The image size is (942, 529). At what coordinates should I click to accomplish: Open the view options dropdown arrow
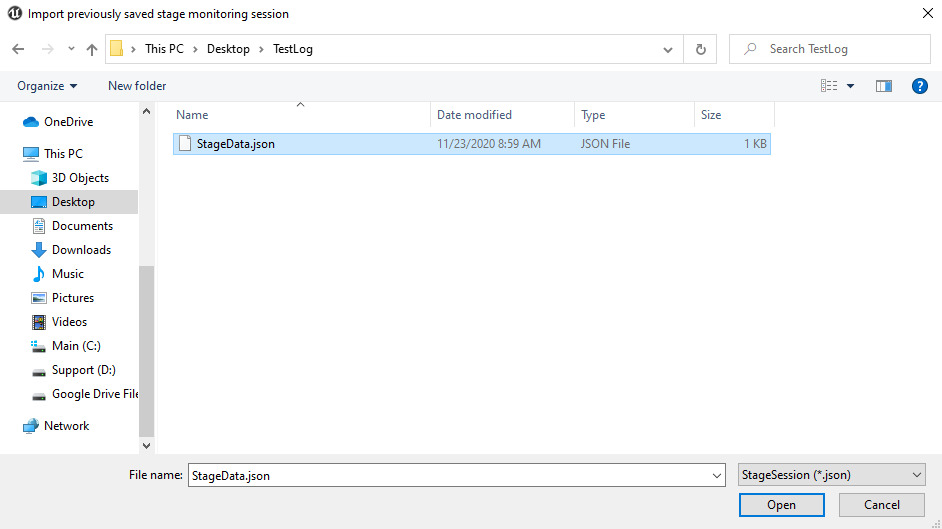click(x=850, y=86)
